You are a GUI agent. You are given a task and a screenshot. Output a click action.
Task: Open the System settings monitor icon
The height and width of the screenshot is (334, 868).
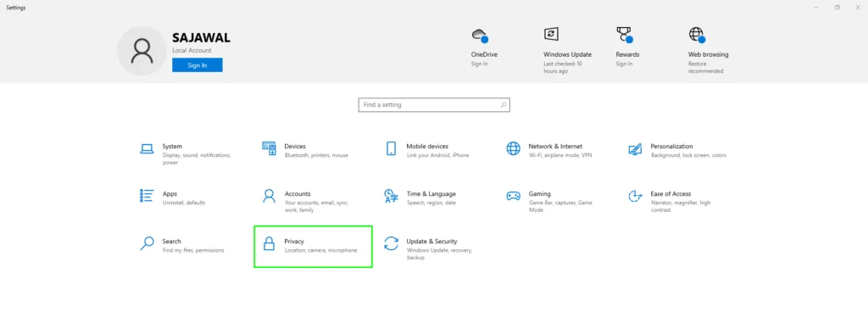[x=147, y=148]
